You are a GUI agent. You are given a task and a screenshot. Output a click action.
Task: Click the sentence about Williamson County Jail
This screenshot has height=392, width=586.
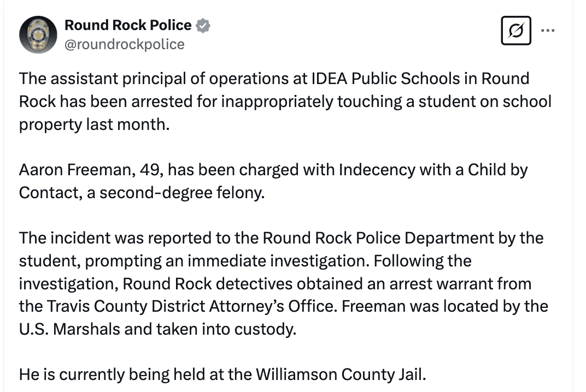[x=222, y=375]
